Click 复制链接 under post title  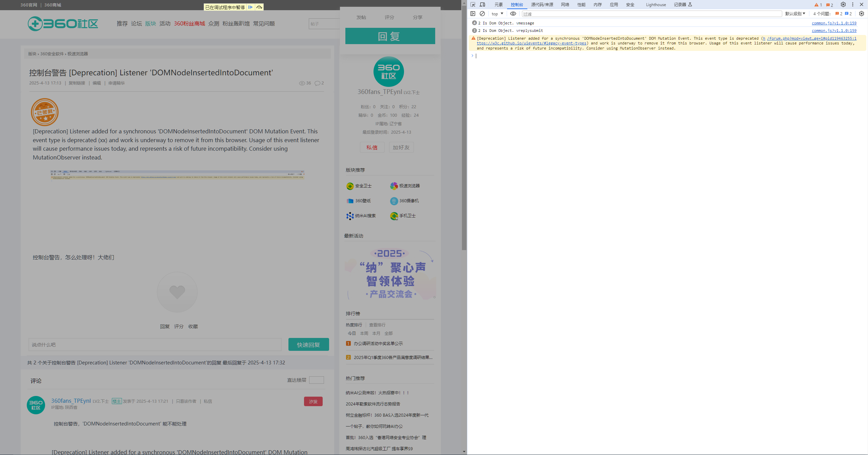point(77,83)
